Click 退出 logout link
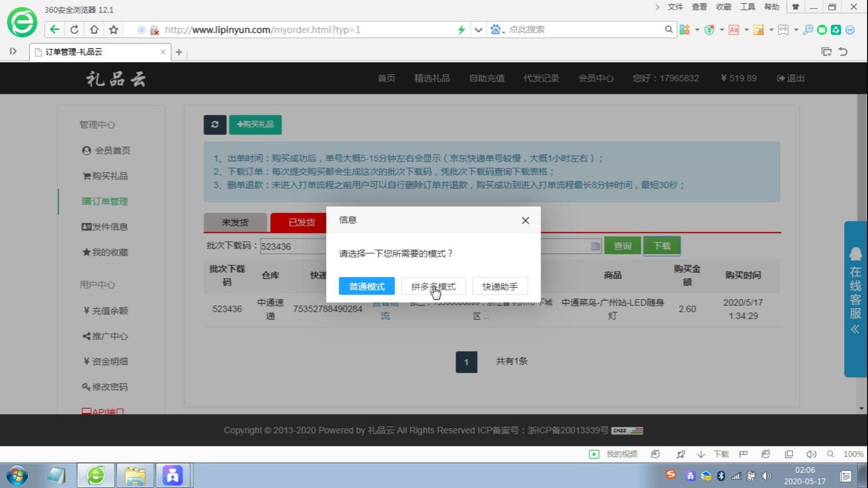868x488 pixels. tap(791, 78)
